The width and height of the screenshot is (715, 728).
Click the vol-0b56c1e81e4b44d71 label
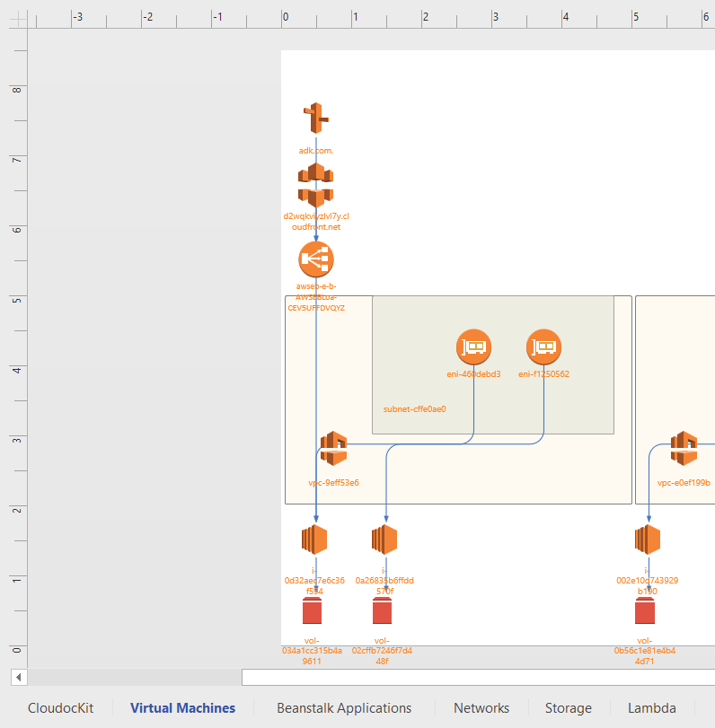644,651
